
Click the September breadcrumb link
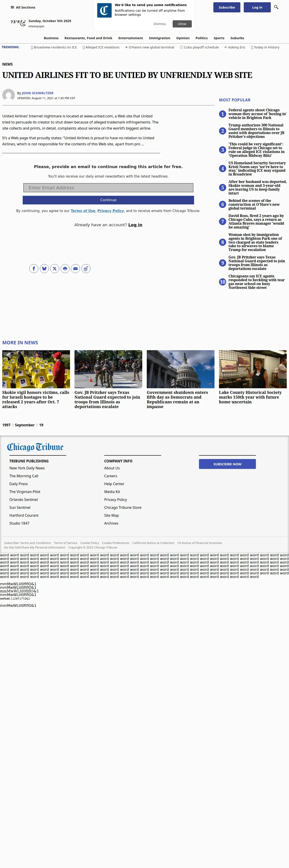point(25,425)
